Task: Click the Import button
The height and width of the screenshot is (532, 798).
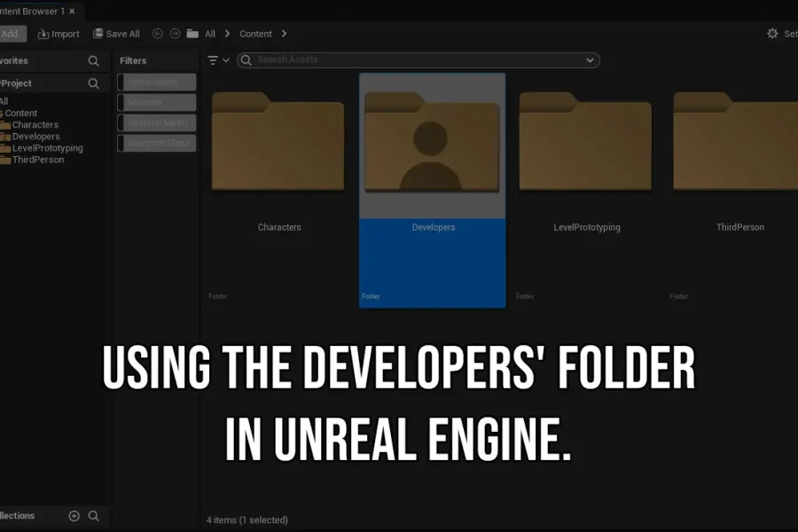Action: pos(59,34)
